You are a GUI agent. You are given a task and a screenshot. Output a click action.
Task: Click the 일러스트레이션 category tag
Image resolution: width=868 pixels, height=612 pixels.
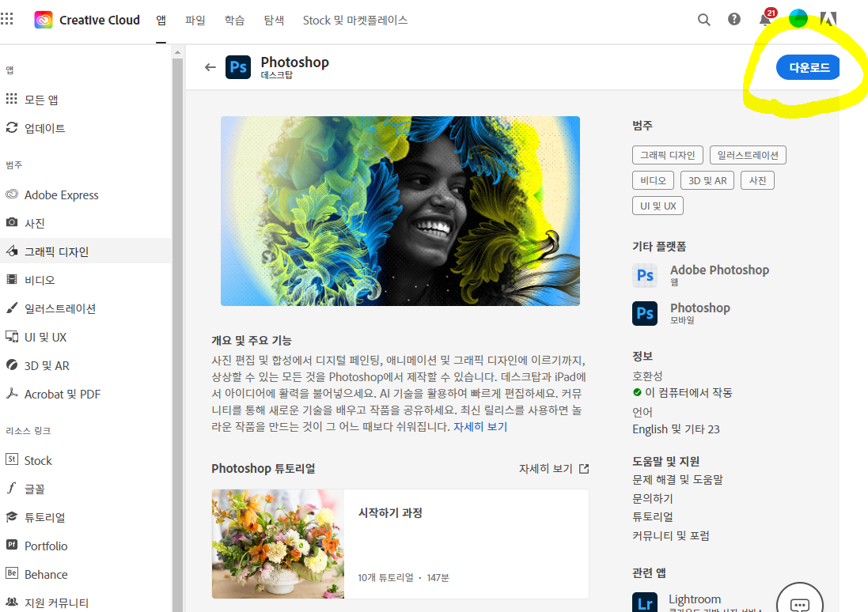[x=748, y=155]
